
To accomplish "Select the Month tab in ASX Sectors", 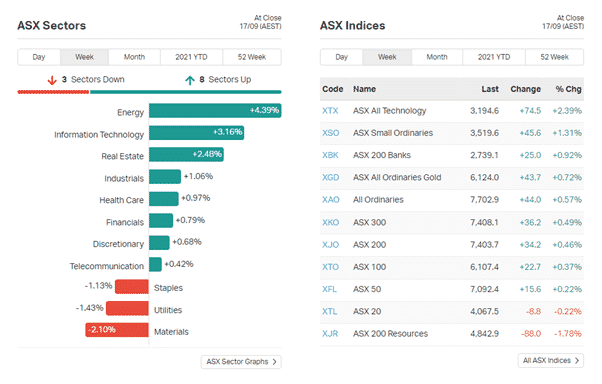I will coord(134,57).
